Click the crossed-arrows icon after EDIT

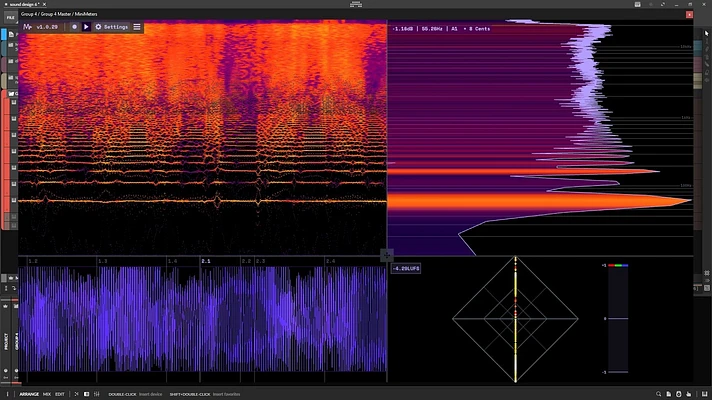76,394
